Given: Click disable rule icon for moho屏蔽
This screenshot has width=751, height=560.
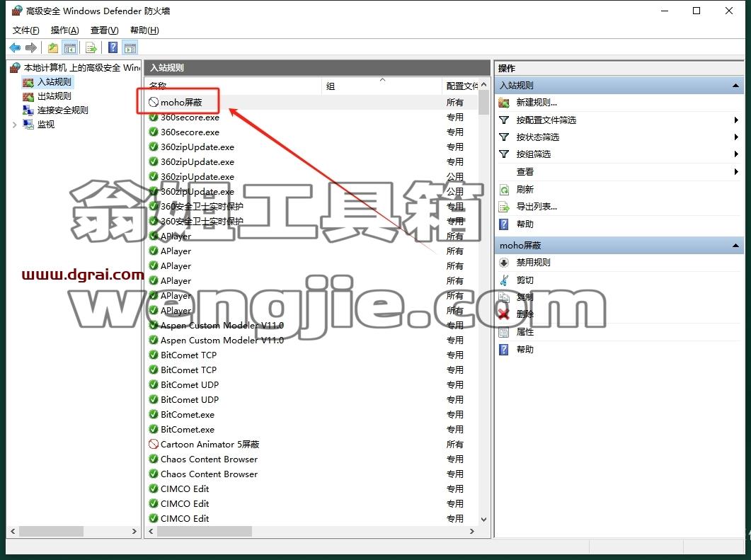Looking at the screenshot, I should [x=504, y=263].
